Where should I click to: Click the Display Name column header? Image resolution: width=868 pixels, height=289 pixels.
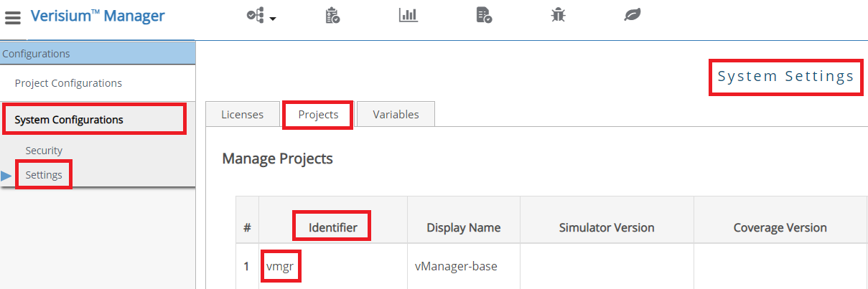(463, 227)
